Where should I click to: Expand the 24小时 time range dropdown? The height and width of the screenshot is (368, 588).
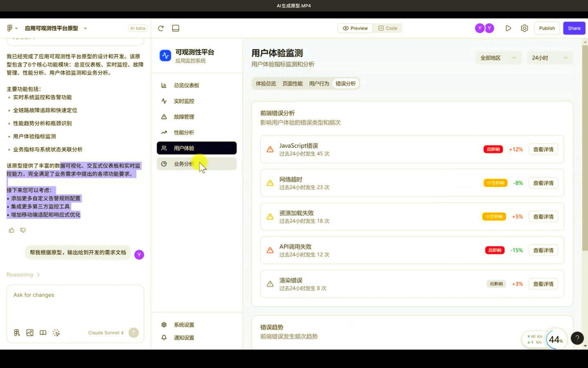coord(550,58)
